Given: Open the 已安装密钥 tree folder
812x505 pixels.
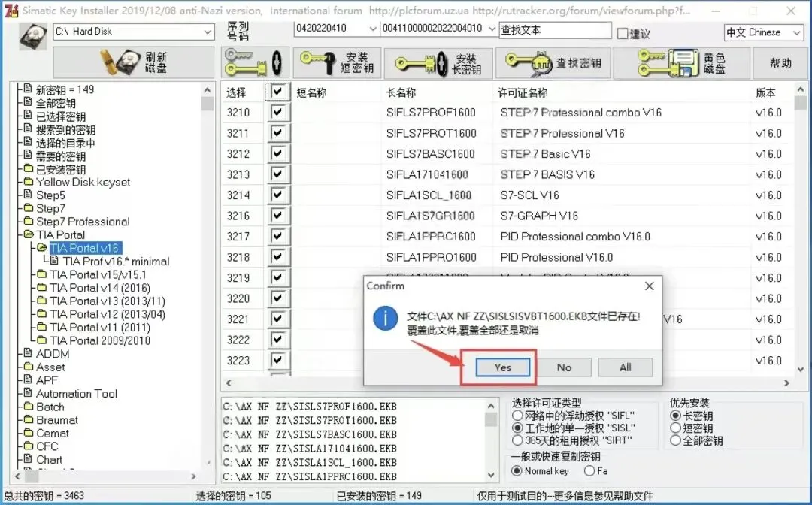Looking at the screenshot, I should tap(61, 169).
